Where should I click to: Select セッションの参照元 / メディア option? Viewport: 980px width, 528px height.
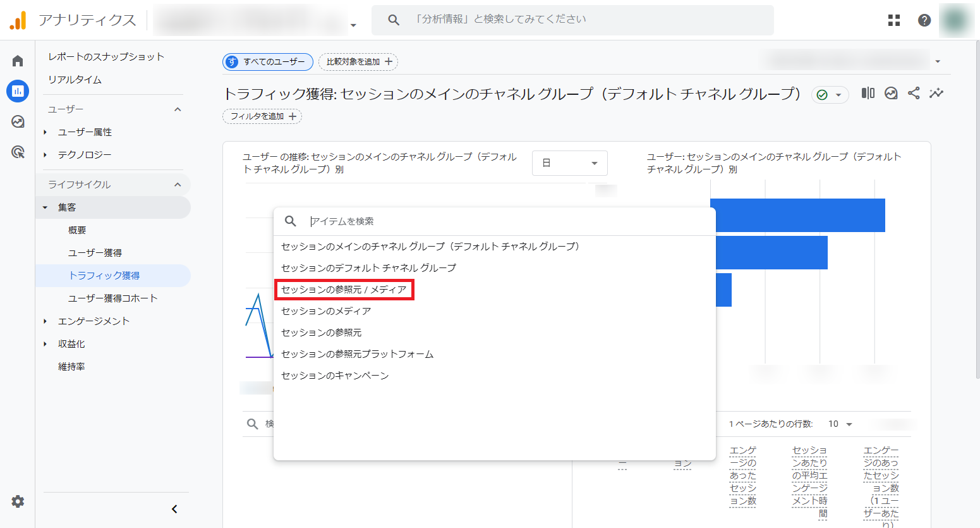click(x=344, y=290)
